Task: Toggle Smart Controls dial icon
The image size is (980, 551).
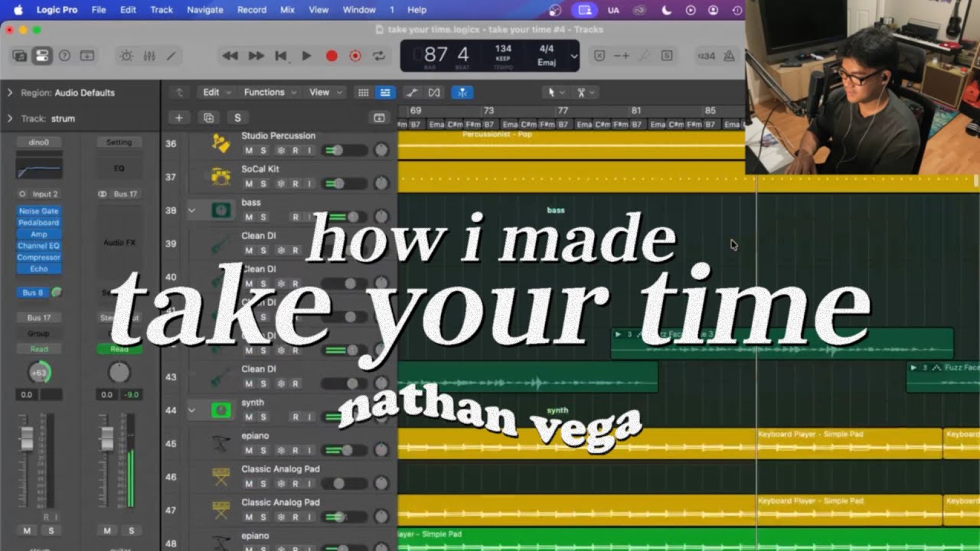Action: [x=126, y=56]
